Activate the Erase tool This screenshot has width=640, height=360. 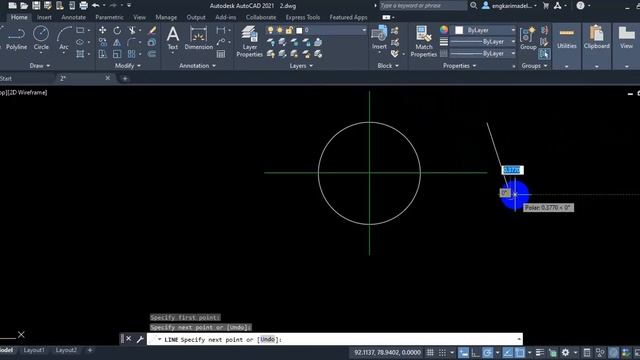point(152,30)
